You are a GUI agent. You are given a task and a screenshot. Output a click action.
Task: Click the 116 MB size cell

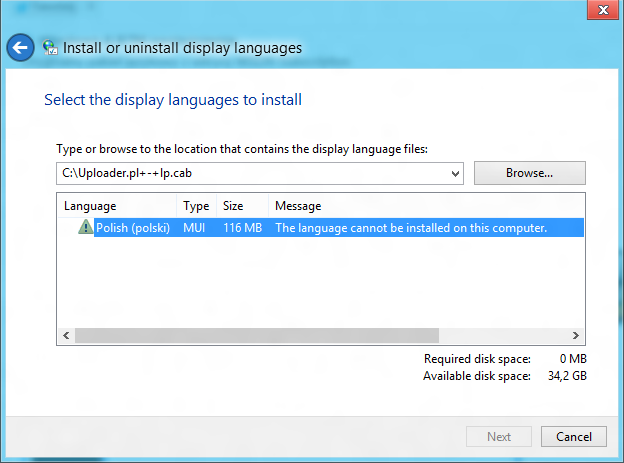(x=242, y=228)
